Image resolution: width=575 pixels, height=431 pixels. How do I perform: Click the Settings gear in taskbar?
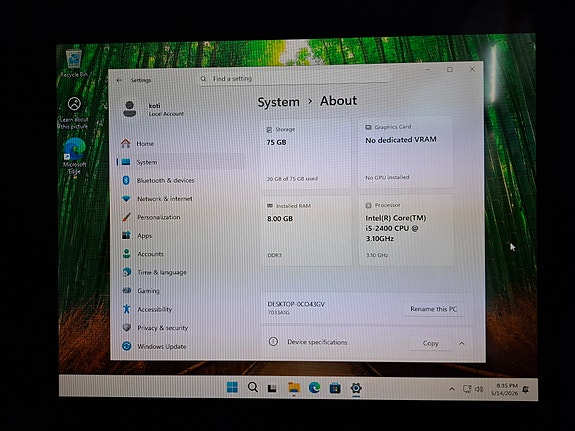pyautogui.click(x=356, y=388)
